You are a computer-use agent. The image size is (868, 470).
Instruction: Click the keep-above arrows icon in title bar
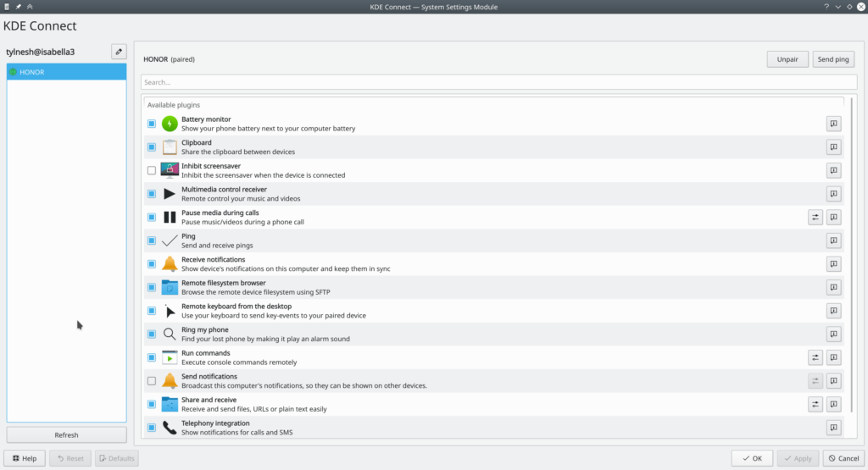tap(30, 7)
